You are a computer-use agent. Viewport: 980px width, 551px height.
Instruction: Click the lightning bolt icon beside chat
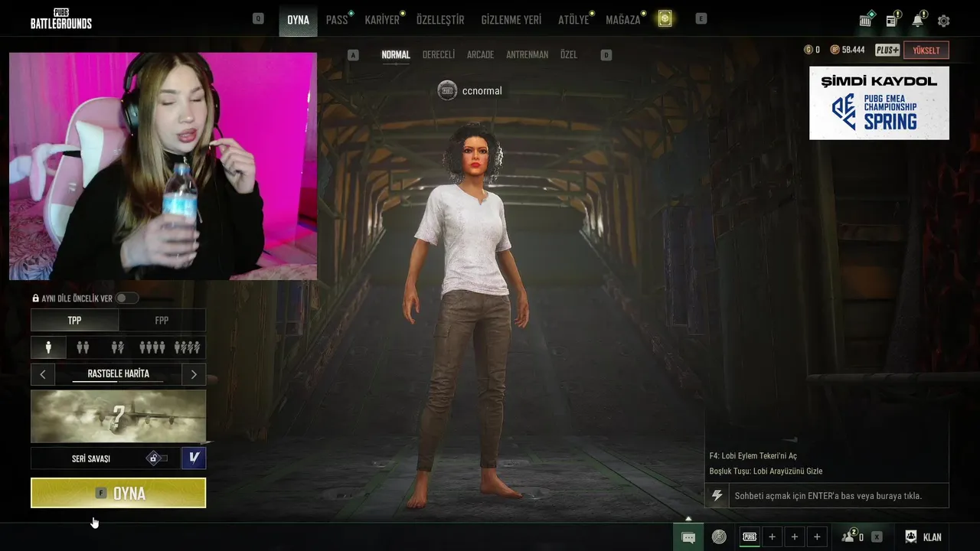point(717,496)
